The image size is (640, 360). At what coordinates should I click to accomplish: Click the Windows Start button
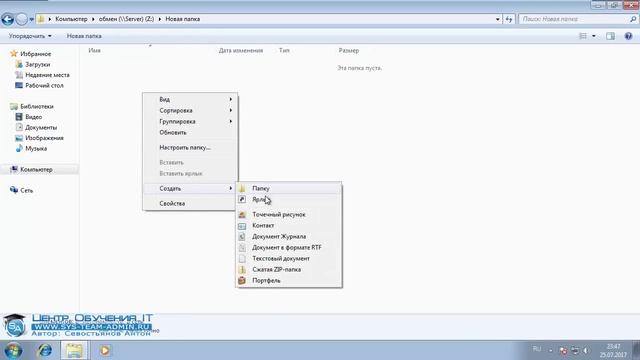13,351
